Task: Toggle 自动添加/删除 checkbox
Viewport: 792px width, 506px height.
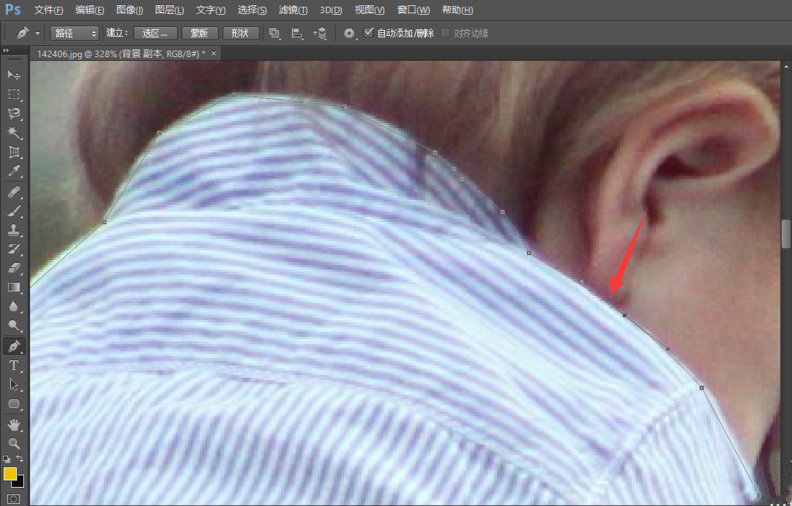Action: click(x=369, y=33)
